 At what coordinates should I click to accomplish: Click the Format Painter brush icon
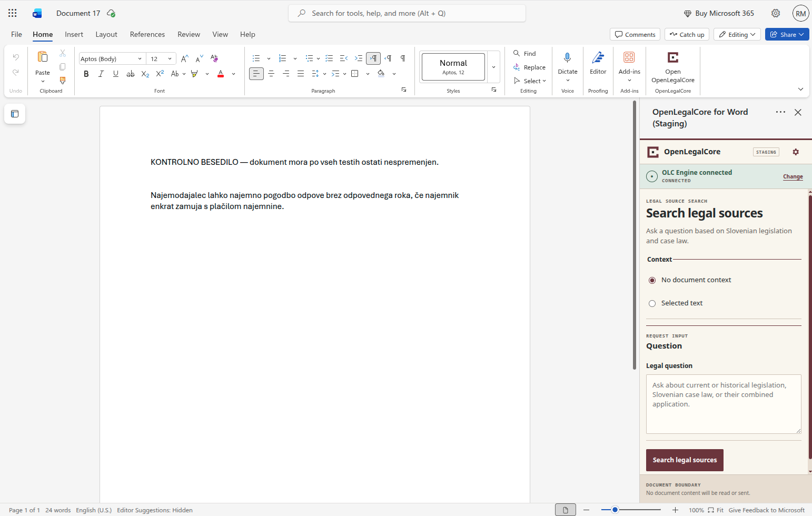pyautogui.click(x=63, y=81)
